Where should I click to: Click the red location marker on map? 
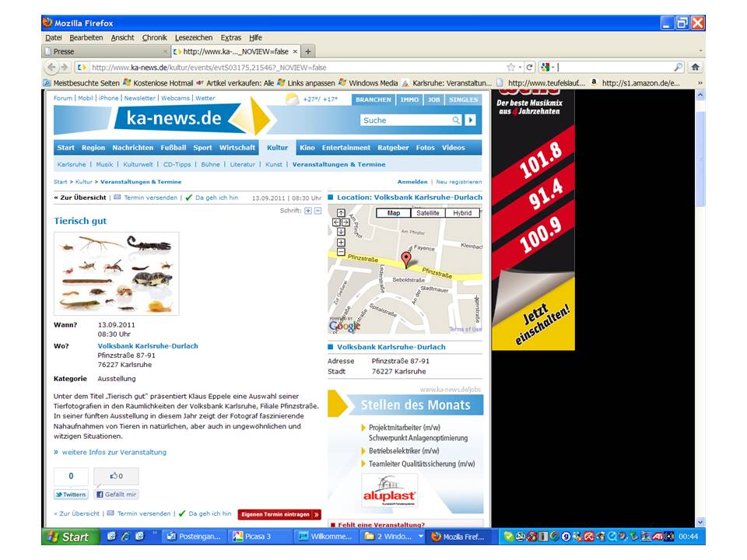[405, 260]
